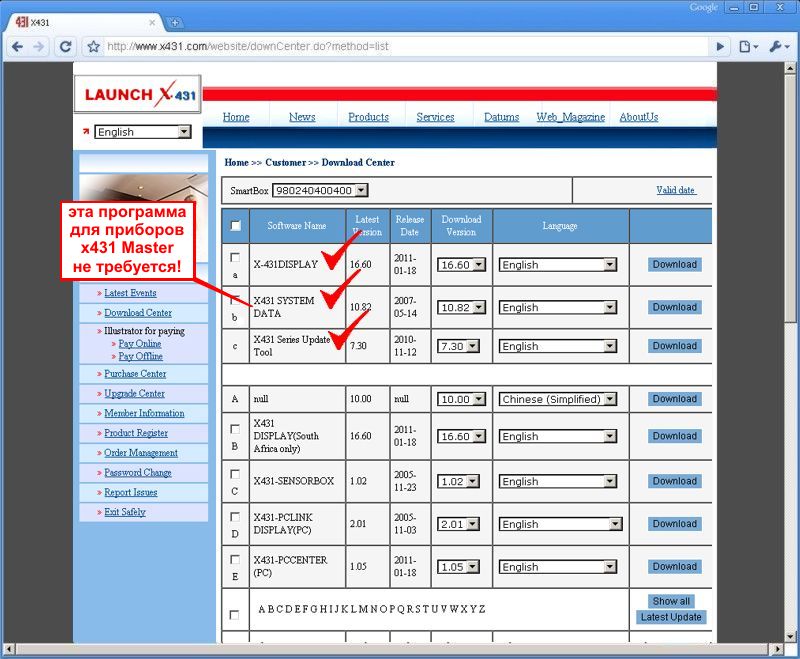Click the vertical scrollbar up arrow
Screen dimensions: 800x659
click(790, 67)
